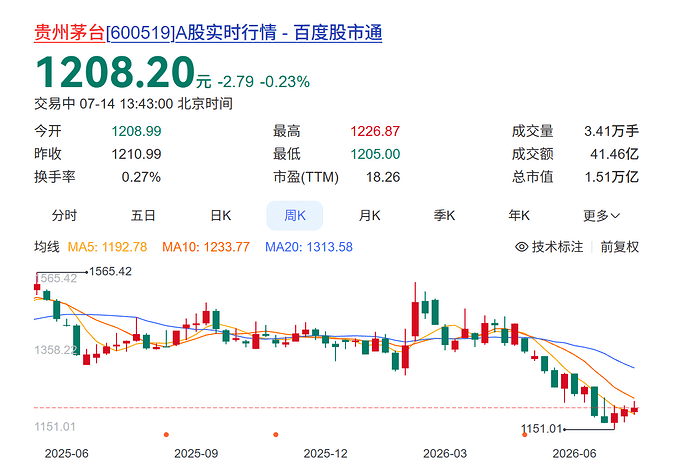Select the 五日 chart tab
The width and height of the screenshot is (690, 471).
click(x=143, y=216)
